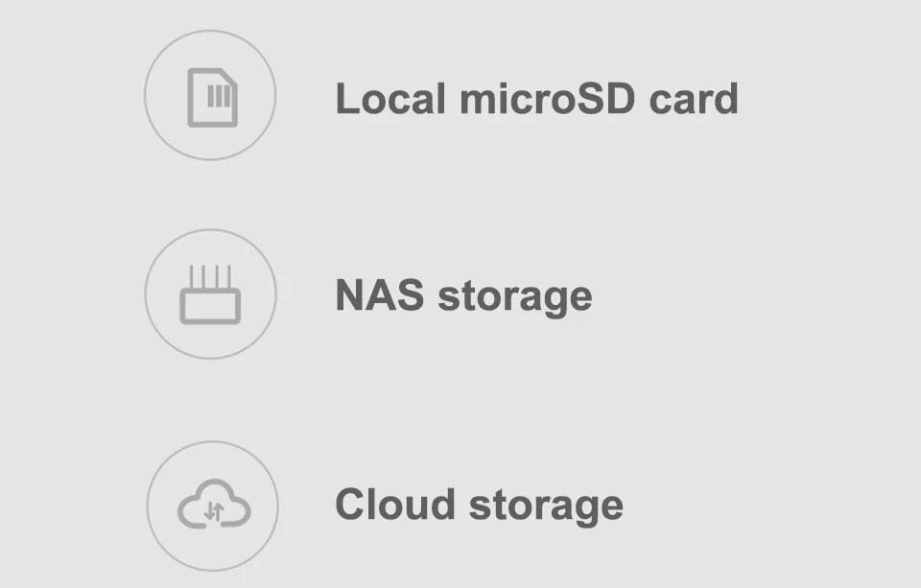Click the word "card" in the first label
921x588 pixels.
(x=694, y=99)
